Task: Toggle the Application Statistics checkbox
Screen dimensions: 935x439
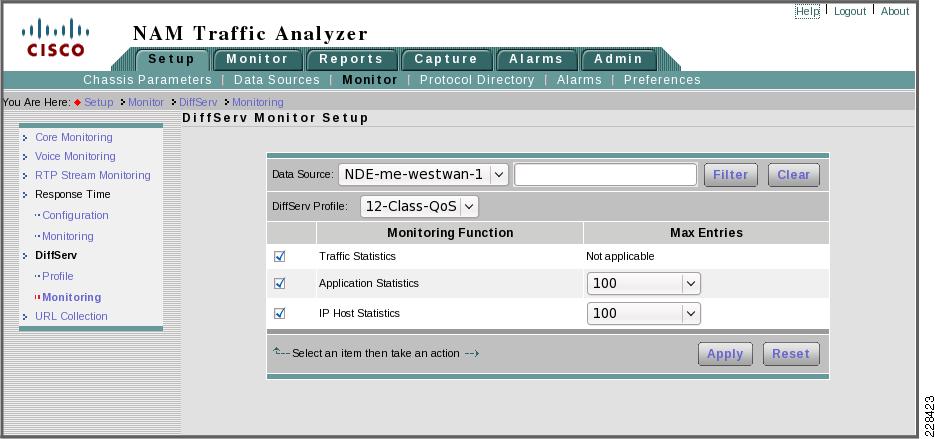Action: click(x=279, y=283)
